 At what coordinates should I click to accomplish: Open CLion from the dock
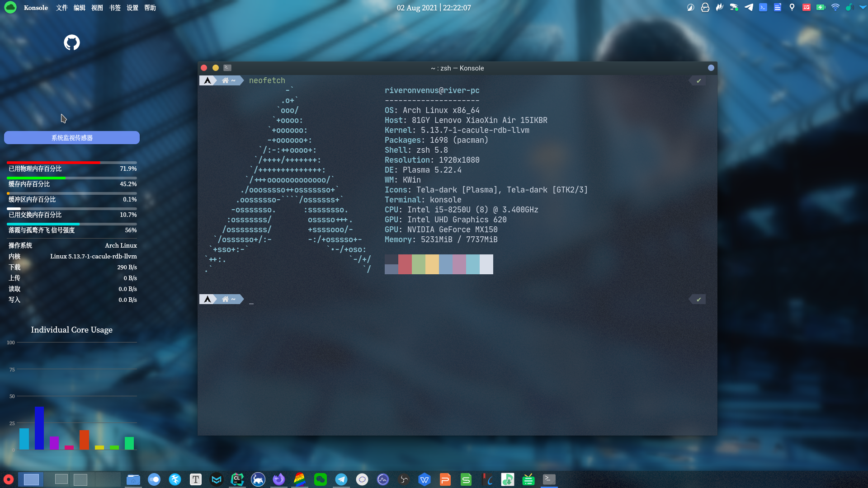[x=237, y=479]
